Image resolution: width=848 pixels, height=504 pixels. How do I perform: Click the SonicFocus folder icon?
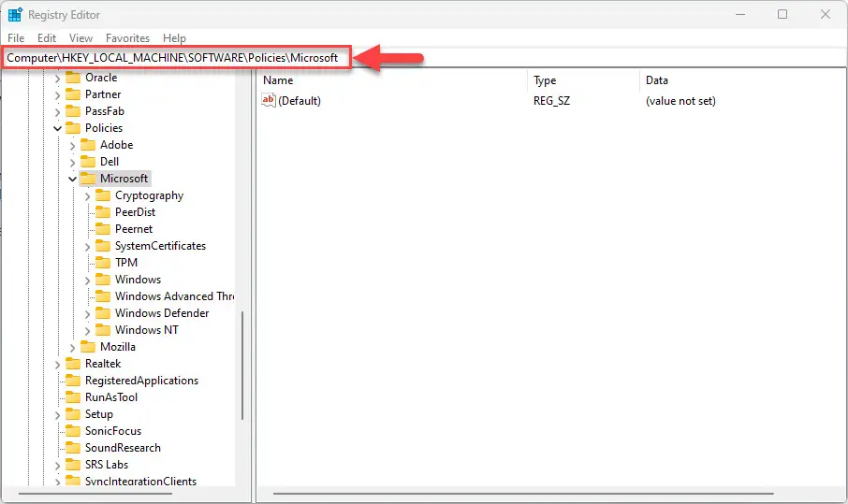pos(73,430)
